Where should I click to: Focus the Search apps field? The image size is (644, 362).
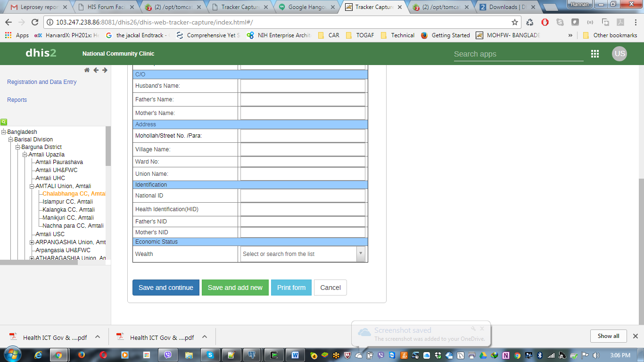coord(519,54)
